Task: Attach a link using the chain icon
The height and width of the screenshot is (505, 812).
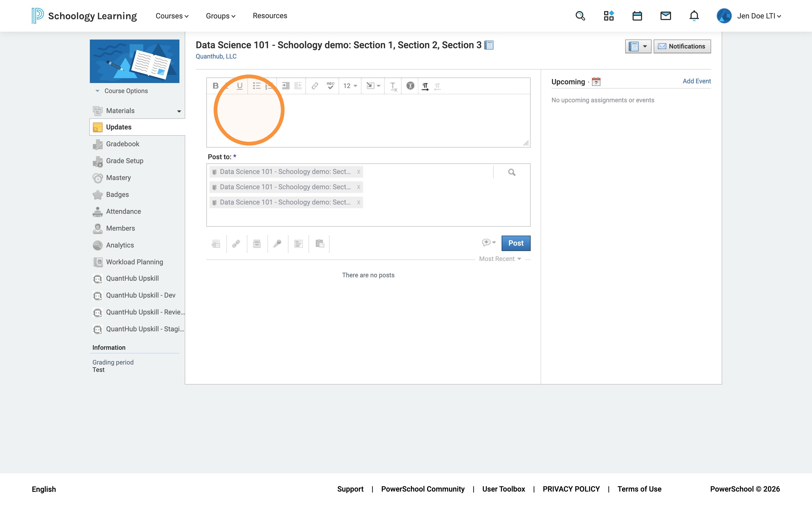Action: tap(236, 244)
